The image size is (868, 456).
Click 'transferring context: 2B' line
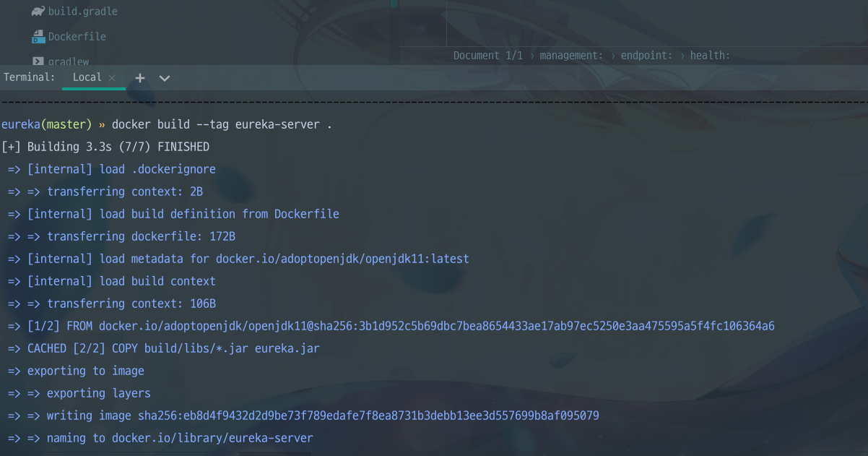[x=105, y=192]
